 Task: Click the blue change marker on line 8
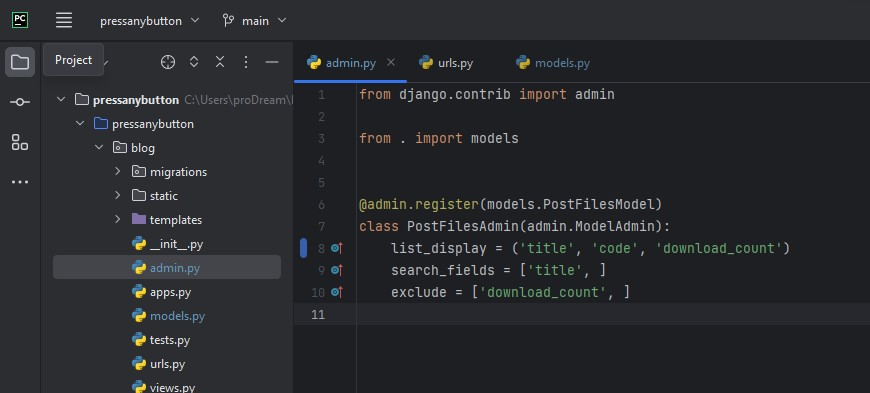pos(304,248)
